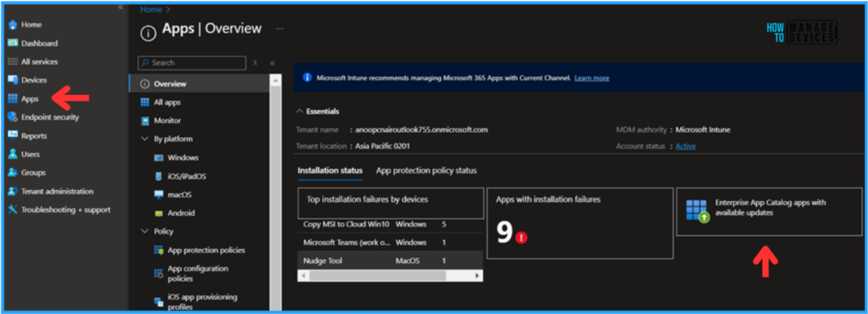Open the Users icon in sidebar
The image size is (868, 314).
[13, 154]
